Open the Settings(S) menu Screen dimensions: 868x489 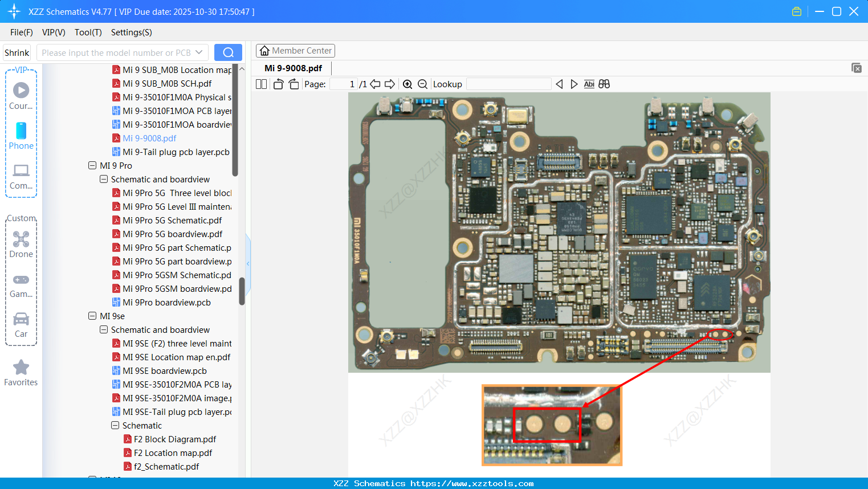pos(132,32)
